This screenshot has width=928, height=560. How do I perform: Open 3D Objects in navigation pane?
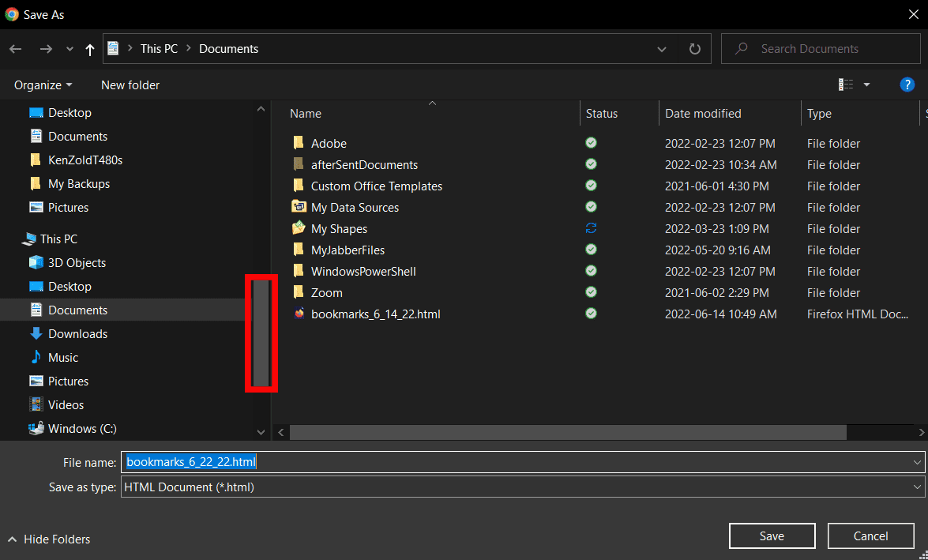[77, 263]
